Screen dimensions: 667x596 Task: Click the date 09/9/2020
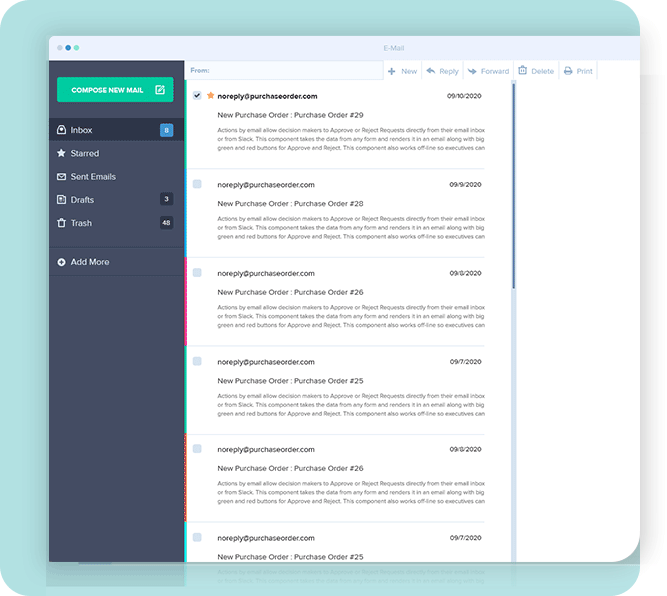(x=465, y=184)
